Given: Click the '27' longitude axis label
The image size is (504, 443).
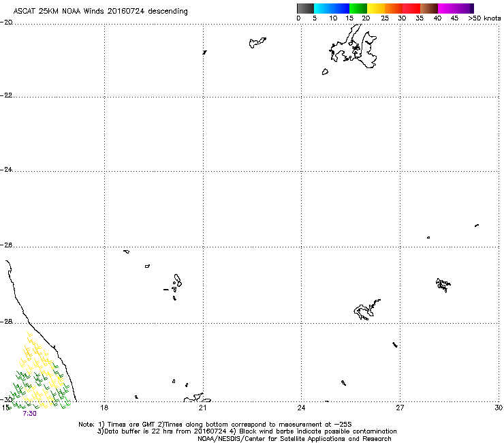Looking at the screenshot, I should 400,408.
